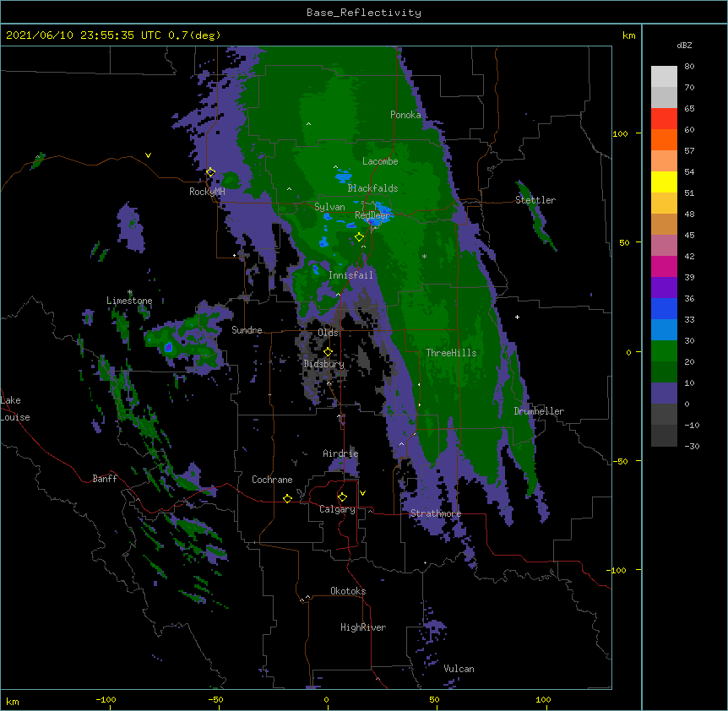Viewport: 728px width, 711px height.
Task: Click the yellow diamond marker above Calgary label
Action: [343, 497]
